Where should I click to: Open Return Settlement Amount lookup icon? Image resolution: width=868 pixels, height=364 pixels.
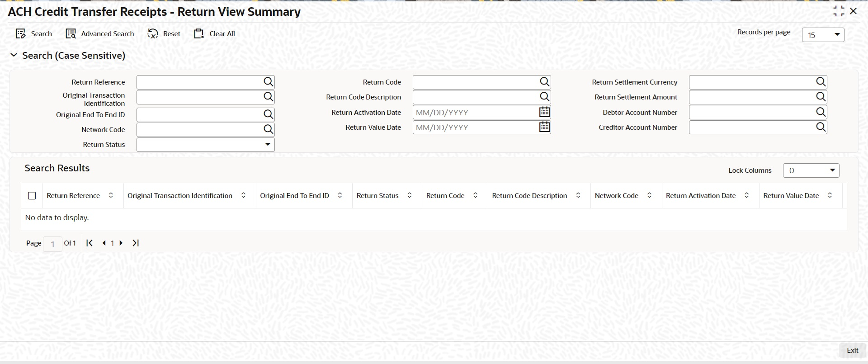[821, 97]
